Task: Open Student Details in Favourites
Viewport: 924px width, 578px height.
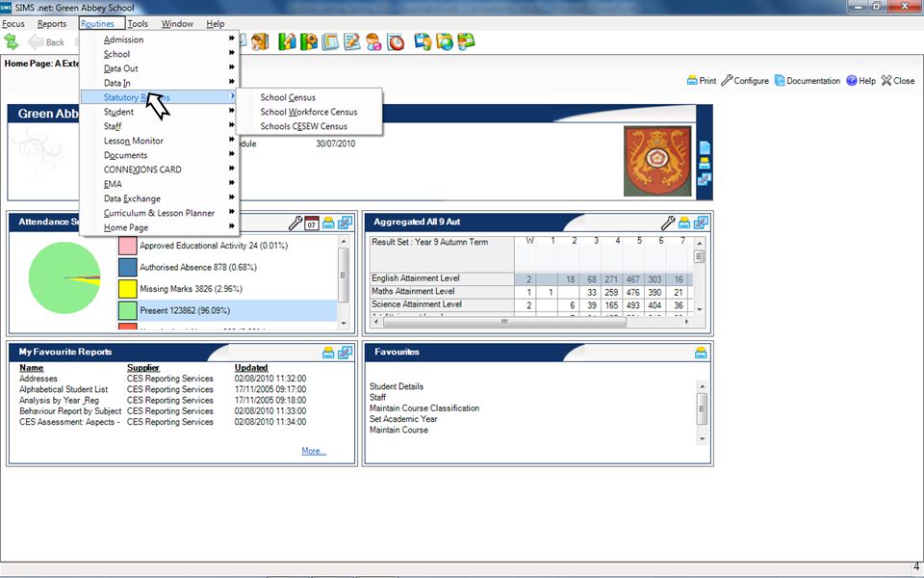Action: point(396,386)
